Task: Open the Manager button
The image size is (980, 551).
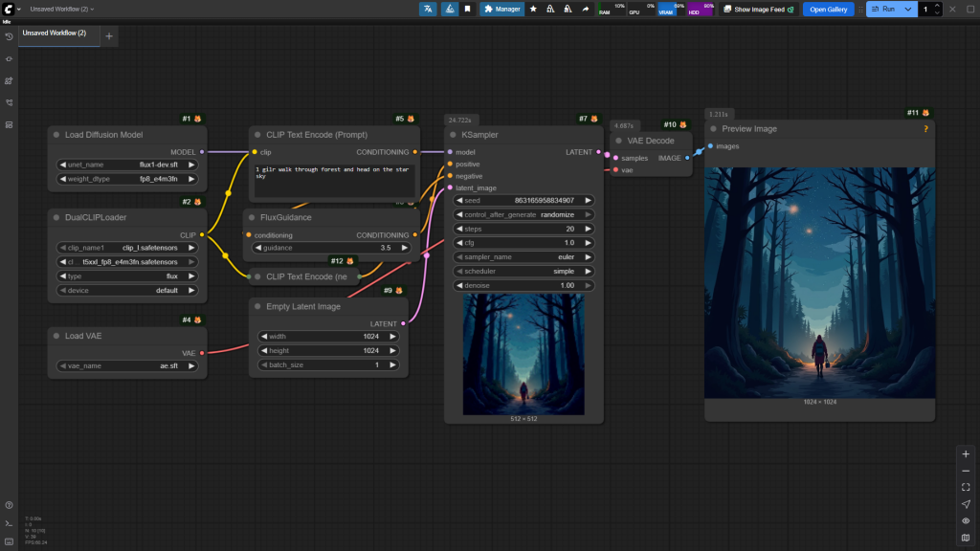Action: tap(502, 9)
